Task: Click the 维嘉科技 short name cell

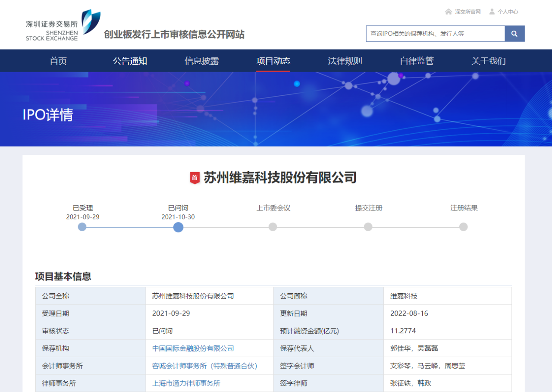Action: coord(448,296)
